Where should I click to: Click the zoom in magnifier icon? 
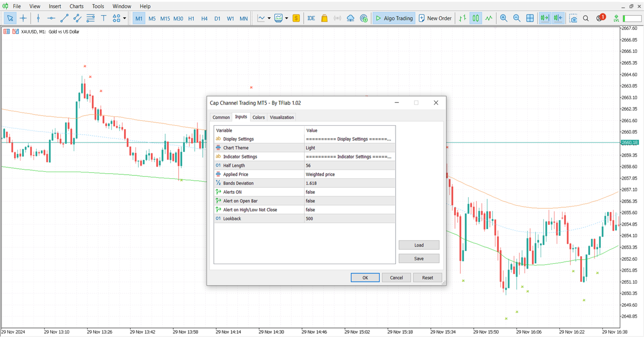(x=503, y=18)
